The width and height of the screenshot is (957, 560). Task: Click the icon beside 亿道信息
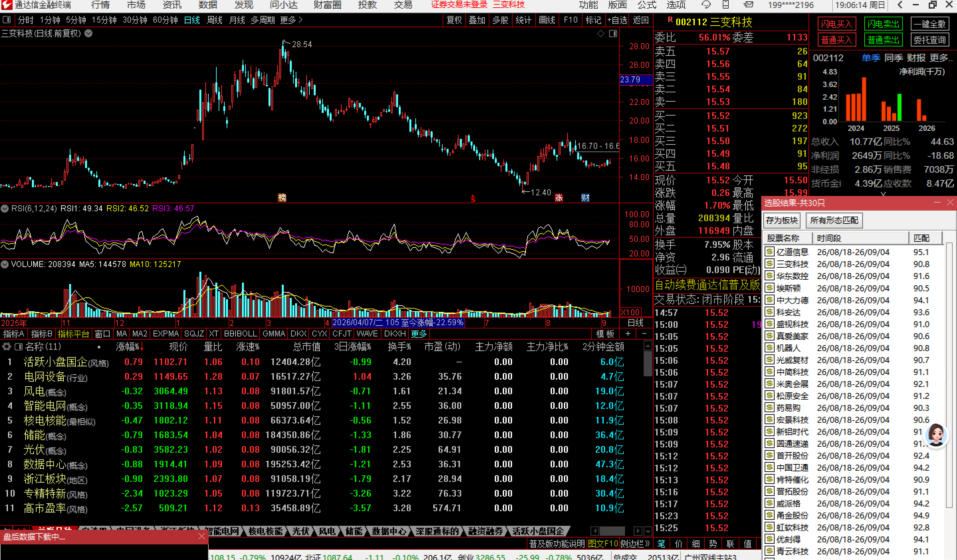[769, 252]
